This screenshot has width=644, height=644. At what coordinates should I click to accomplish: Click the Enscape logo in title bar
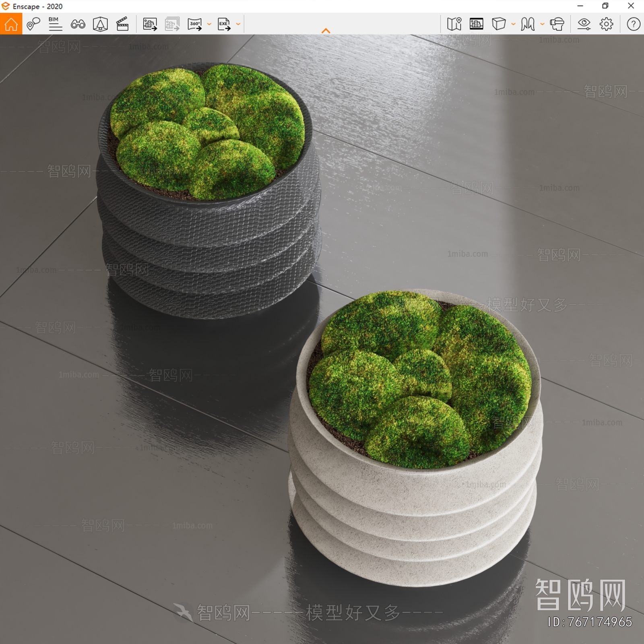point(6,6)
